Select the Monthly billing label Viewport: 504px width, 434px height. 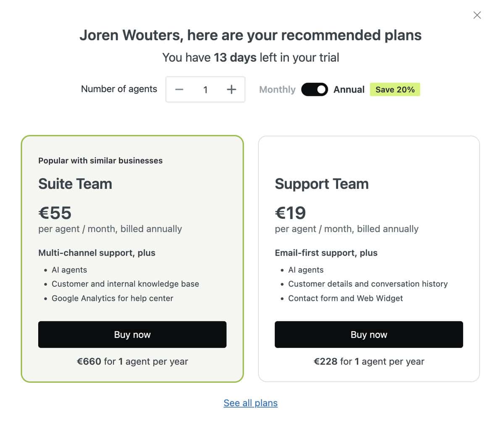point(277,89)
